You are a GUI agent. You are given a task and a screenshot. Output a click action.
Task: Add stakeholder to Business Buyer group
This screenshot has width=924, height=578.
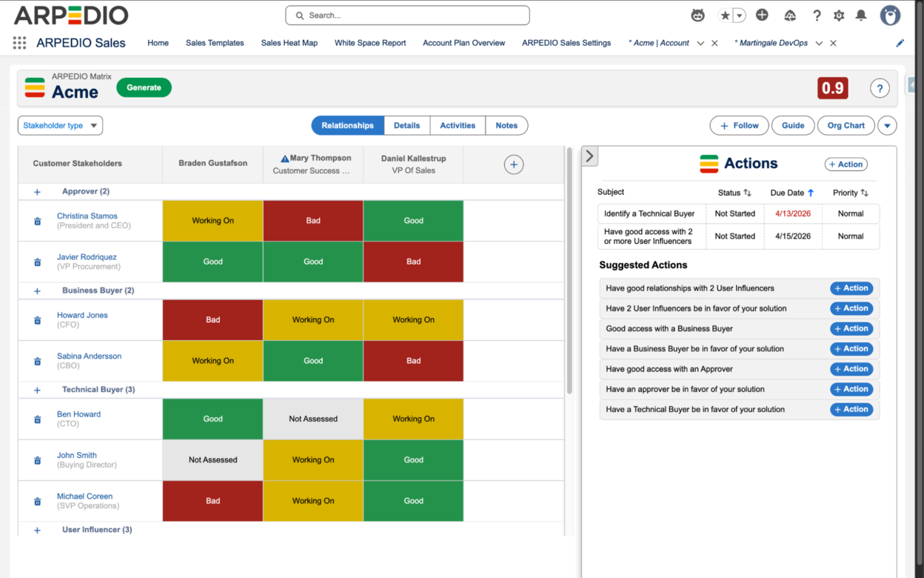[37, 291]
